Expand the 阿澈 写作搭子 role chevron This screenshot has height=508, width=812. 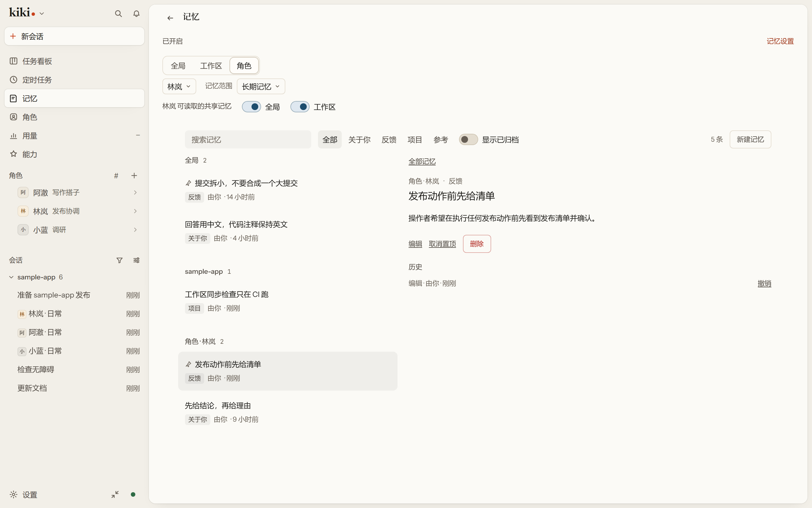coord(135,192)
